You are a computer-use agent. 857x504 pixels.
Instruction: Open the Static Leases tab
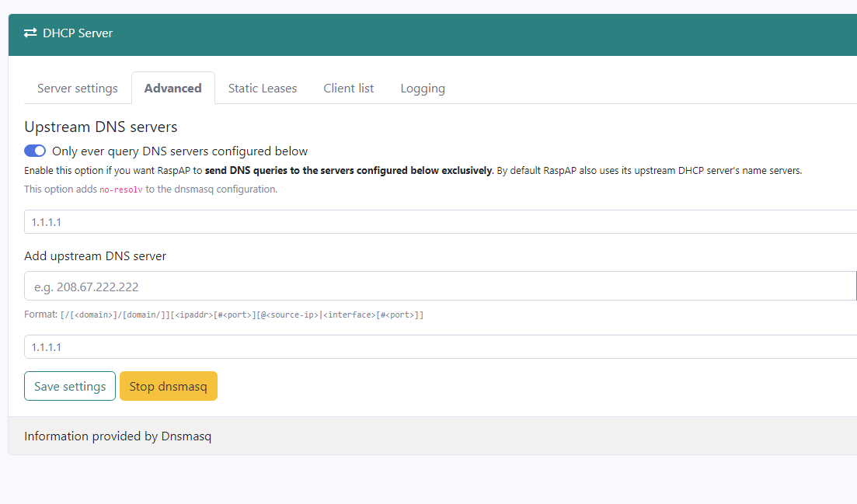262,88
